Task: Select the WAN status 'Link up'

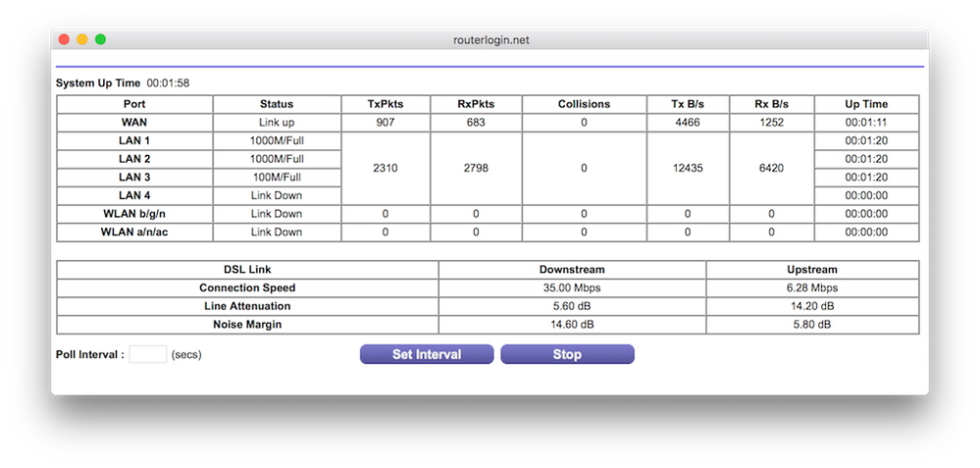Action: point(277,123)
